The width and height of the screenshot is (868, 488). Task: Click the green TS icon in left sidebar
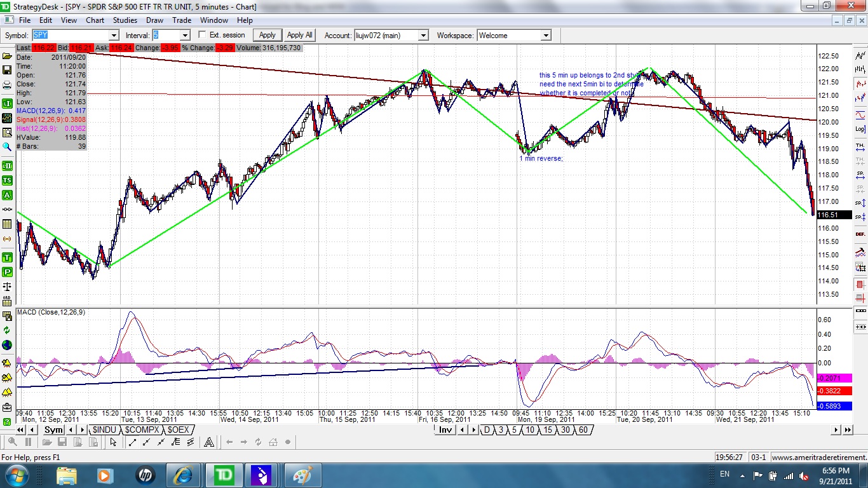(x=8, y=180)
